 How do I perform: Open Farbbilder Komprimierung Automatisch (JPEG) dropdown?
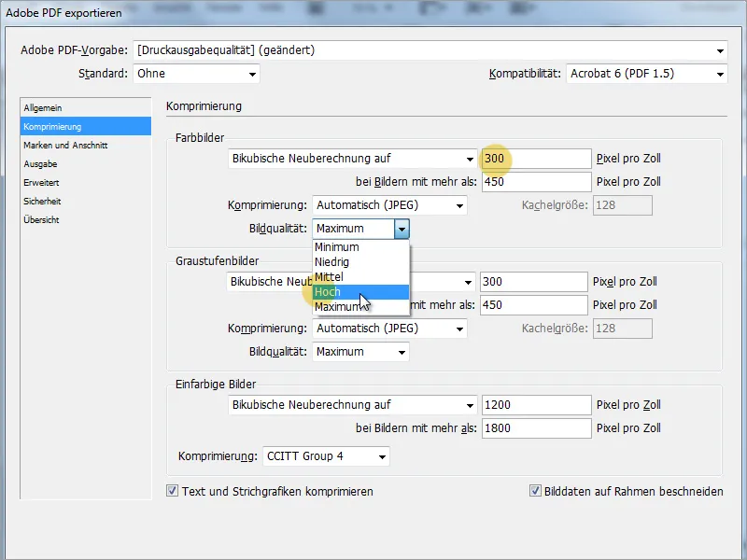pyautogui.click(x=389, y=205)
